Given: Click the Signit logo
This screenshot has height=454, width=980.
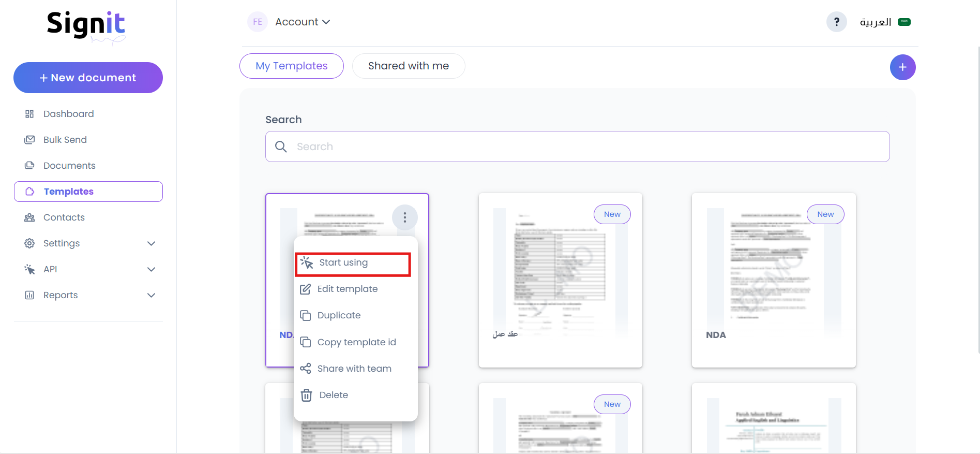Looking at the screenshot, I should 86,27.
